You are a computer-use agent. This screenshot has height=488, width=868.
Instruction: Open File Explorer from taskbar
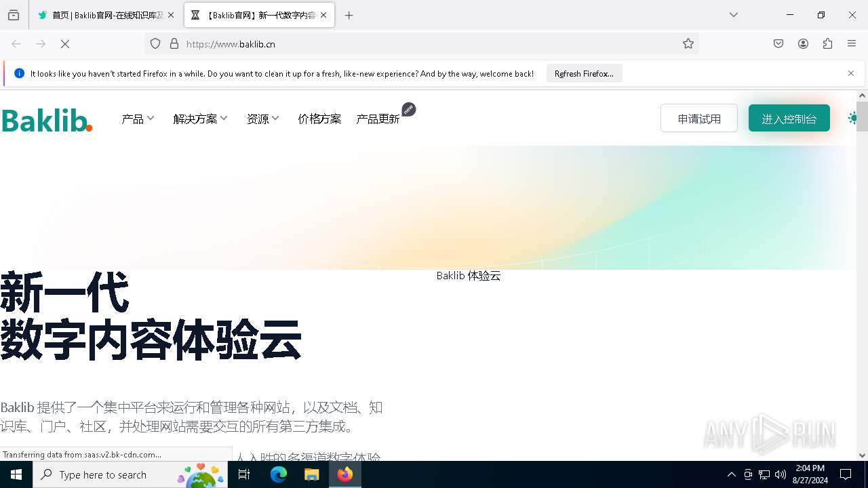(311, 474)
